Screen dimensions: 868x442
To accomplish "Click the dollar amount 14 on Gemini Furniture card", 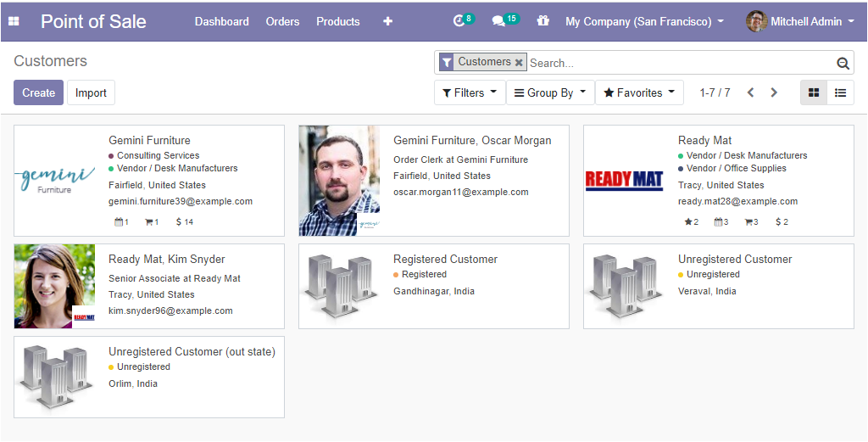I will tap(185, 222).
